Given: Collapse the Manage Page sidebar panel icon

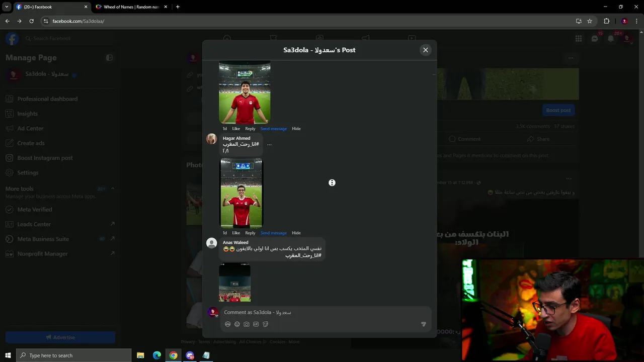Looking at the screenshot, I should coord(109,58).
